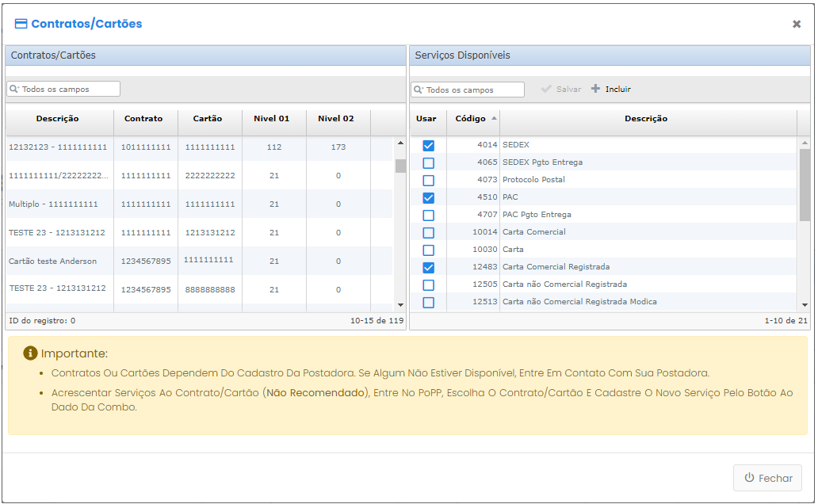
Task: Click Nivel 01 value '112'
Action: click(274, 147)
